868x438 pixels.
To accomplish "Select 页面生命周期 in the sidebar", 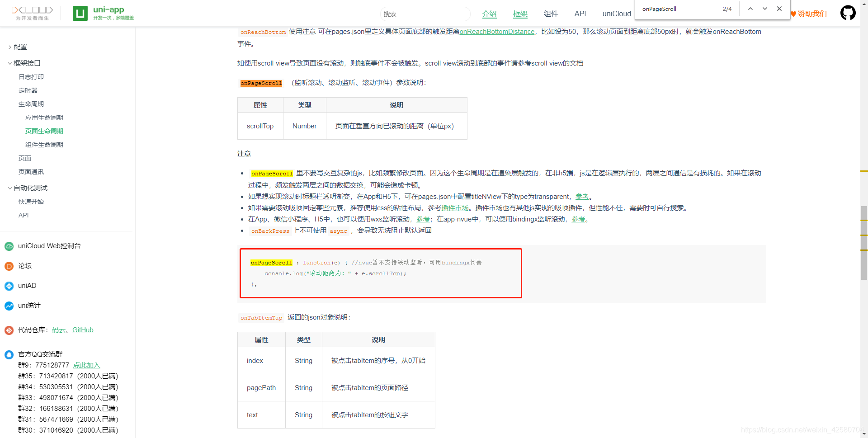I will click(44, 131).
